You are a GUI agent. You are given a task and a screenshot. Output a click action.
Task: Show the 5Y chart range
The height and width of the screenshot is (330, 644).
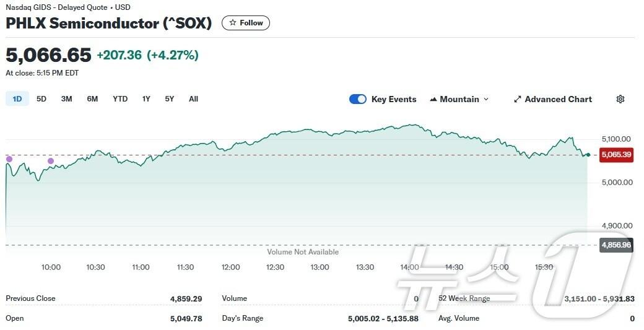169,98
